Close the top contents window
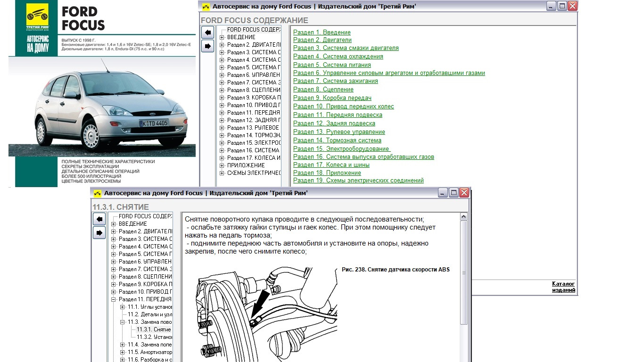644x362 pixels. point(573,6)
